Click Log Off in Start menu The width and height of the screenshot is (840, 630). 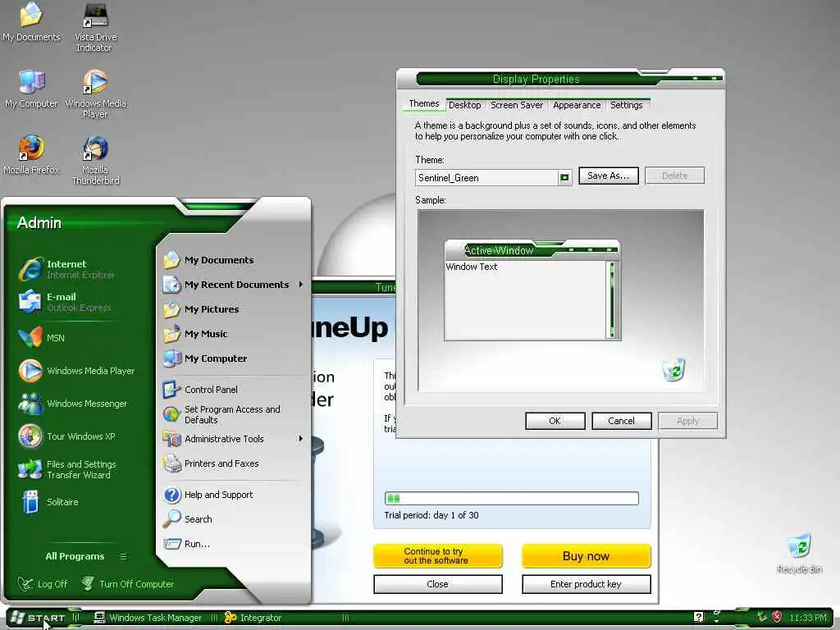(x=42, y=584)
